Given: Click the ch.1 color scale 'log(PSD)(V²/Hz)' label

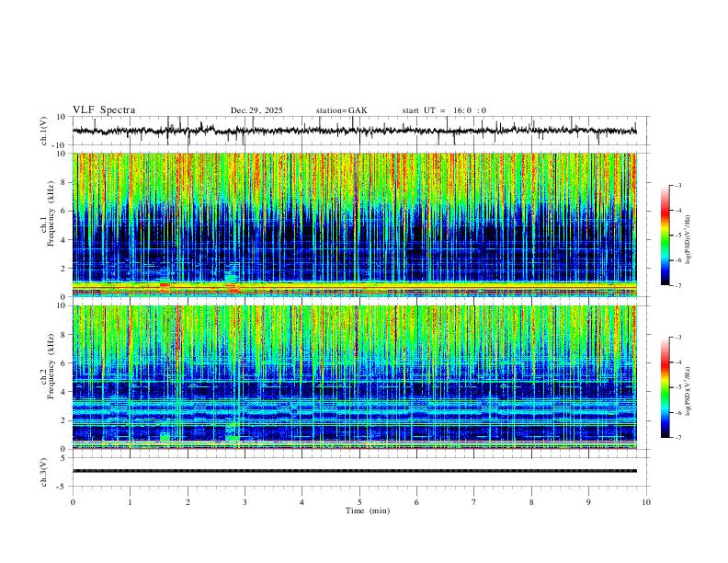Looking at the screenshot, I should [688, 240].
